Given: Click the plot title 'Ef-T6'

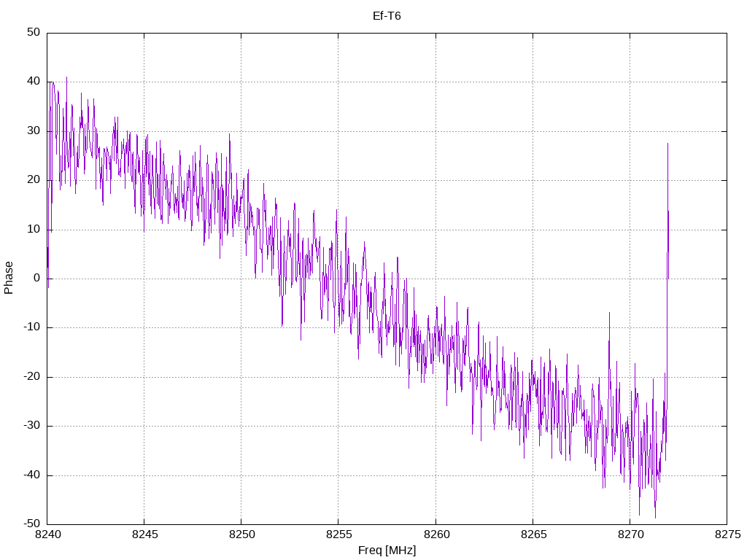Looking at the screenshot, I should coord(387,16).
